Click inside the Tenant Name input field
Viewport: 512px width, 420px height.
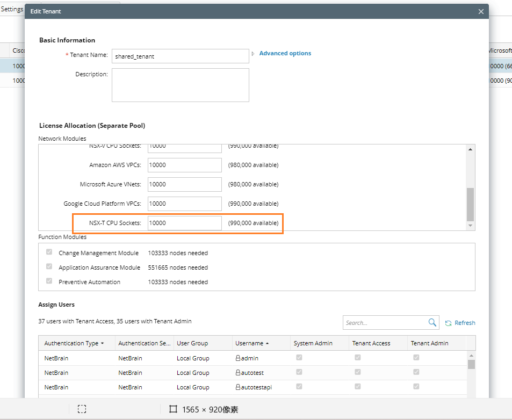point(180,56)
